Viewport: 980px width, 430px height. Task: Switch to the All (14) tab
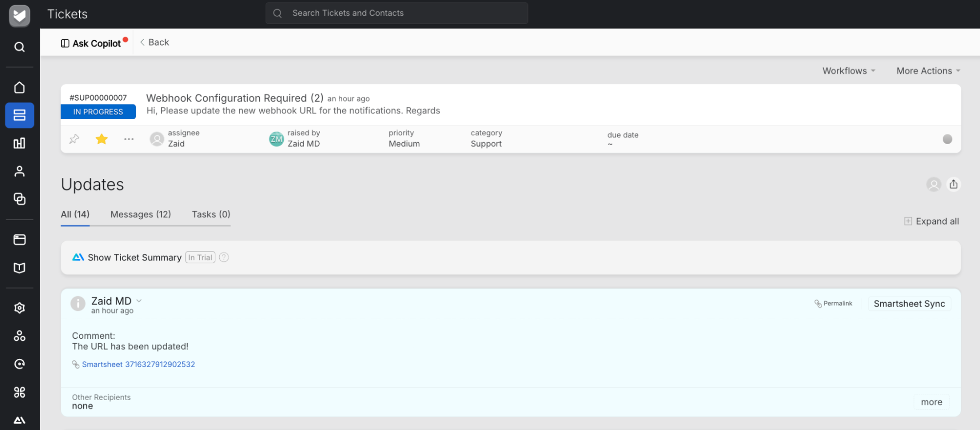click(x=75, y=214)
